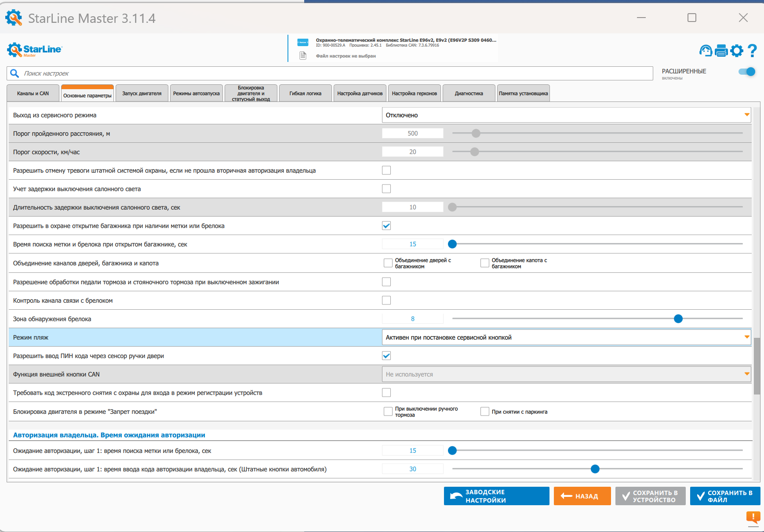
Task: Click slider for 'Ожидание авторизации' tag search time
Action: (452, 450)
